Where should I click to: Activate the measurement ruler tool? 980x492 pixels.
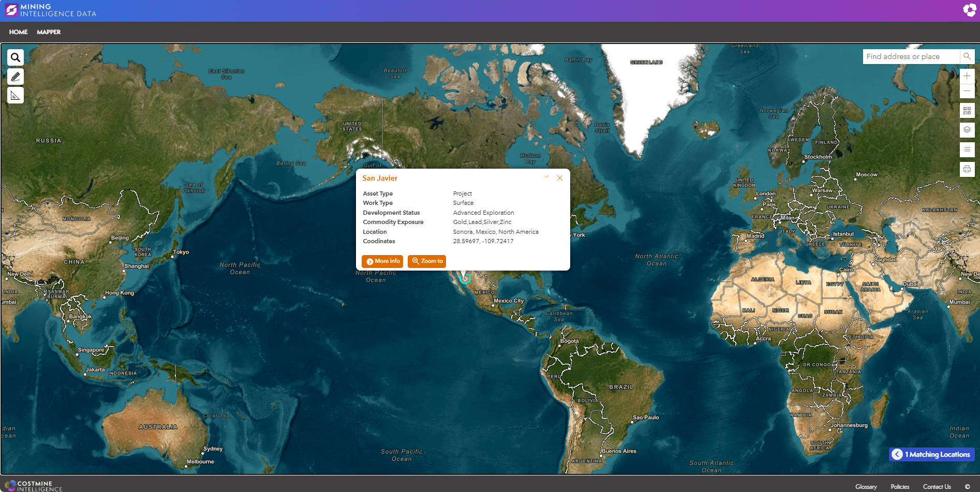16,96
